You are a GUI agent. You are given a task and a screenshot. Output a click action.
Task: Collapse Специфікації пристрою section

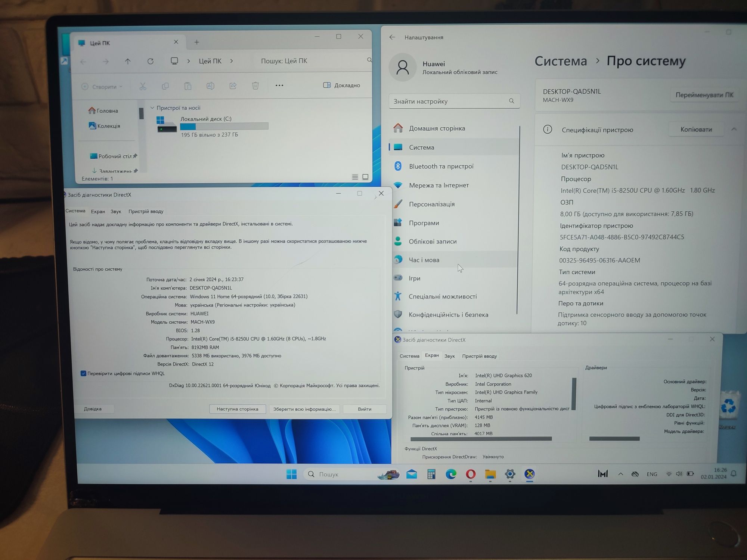click(x=734, y=129)
